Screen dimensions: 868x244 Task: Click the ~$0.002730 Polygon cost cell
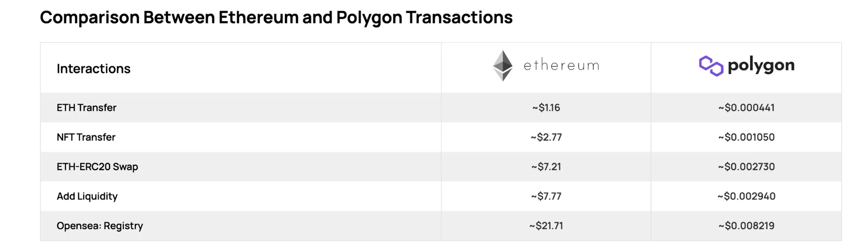746,167
